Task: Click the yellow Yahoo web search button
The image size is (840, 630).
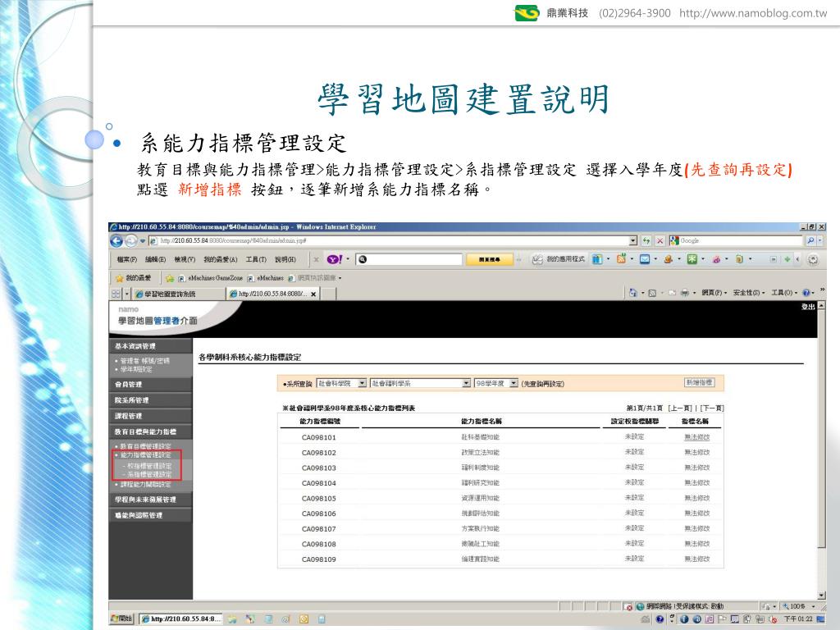Action: coord(490,259)
